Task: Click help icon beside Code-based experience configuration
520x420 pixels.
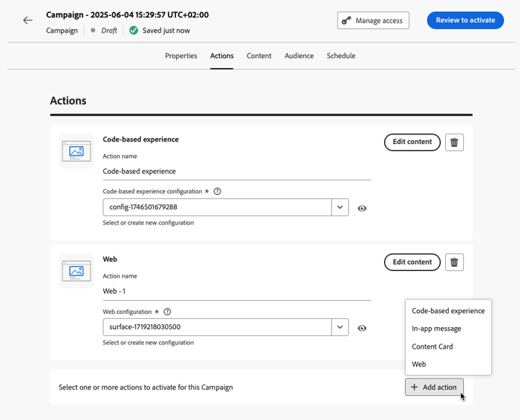Action: (x=218, y=191)
